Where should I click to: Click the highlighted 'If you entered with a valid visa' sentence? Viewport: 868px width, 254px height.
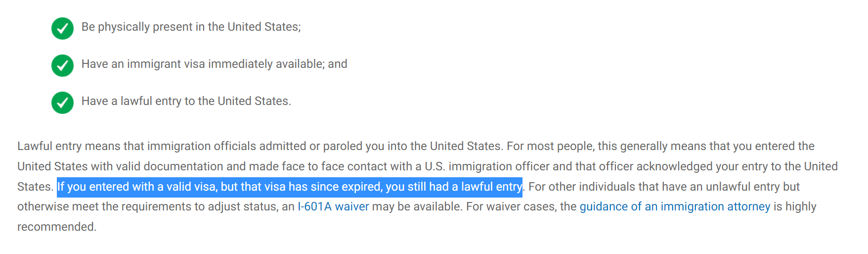coord(290,187)
